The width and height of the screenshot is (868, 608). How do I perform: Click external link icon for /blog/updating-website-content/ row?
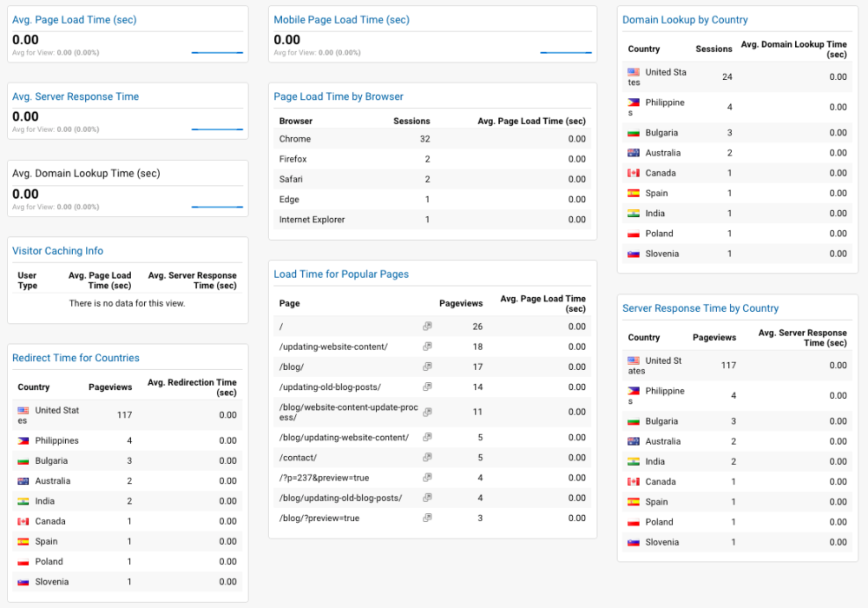pyautogui.click(x=427, y=438)
